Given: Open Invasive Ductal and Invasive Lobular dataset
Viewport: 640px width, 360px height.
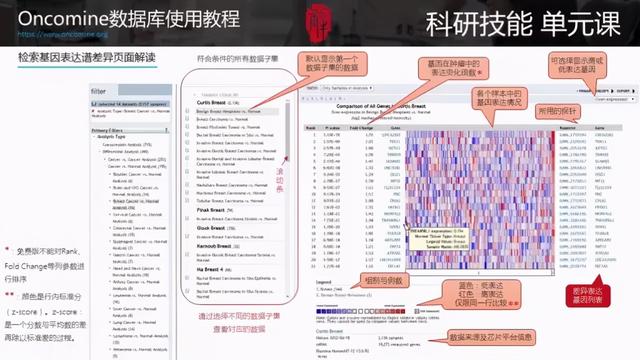Looking at the screenshot, I should click(x=236, y=161).
